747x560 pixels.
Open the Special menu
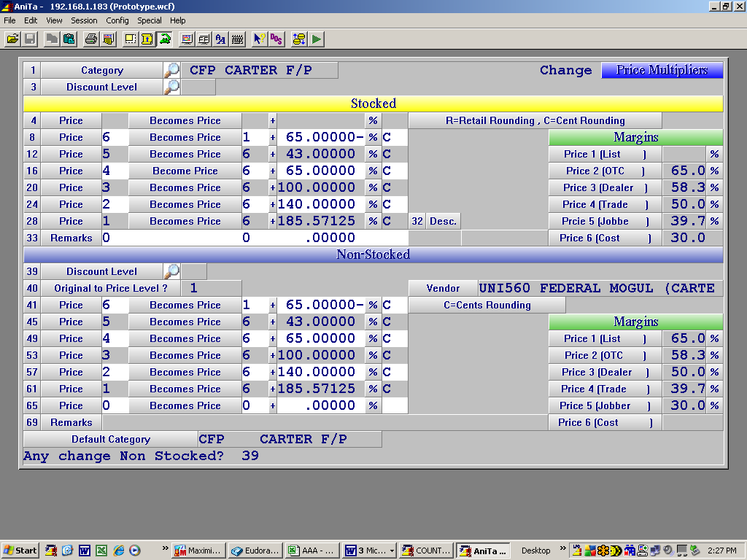(x=149, y=20)
